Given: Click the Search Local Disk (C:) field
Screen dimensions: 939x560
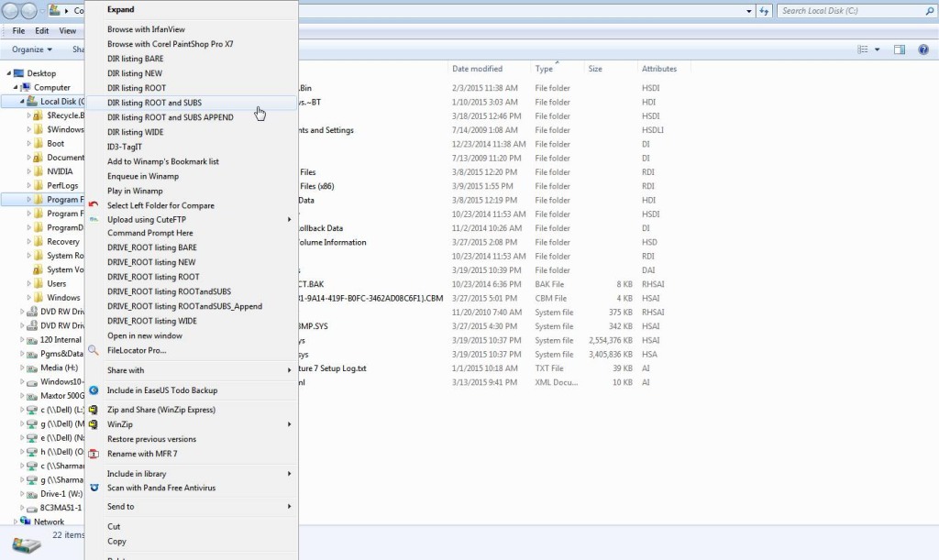Looking at the screenshot, I should point(848,11).
